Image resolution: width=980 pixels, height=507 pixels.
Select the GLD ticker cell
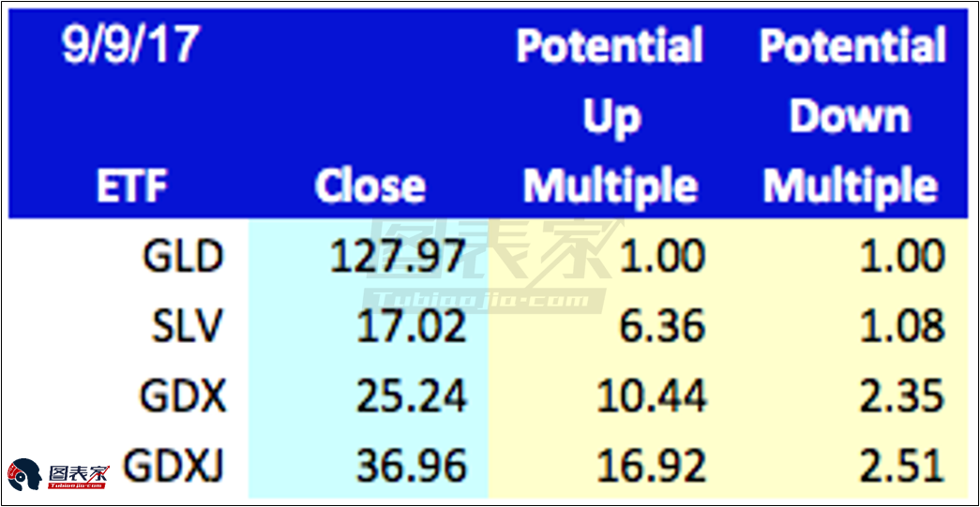click(x=181, y=257)
